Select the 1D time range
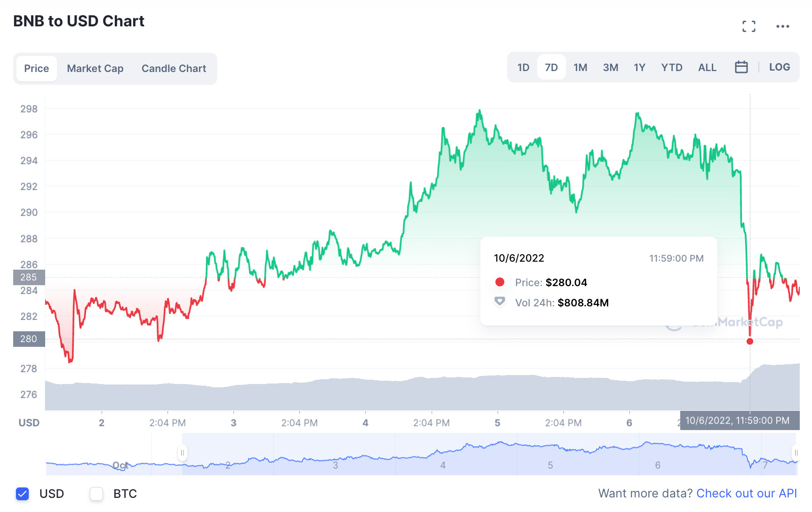The height and width of the screenshot is (512, 812). (524, 67)
